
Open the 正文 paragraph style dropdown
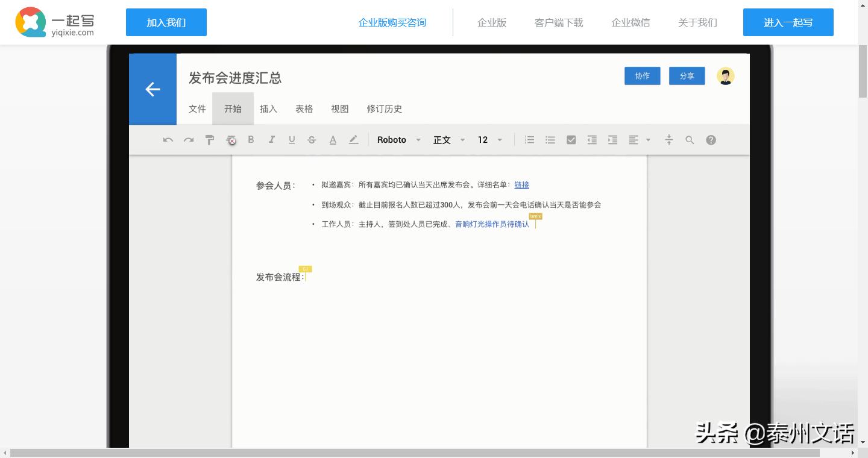tap(448, 139)
